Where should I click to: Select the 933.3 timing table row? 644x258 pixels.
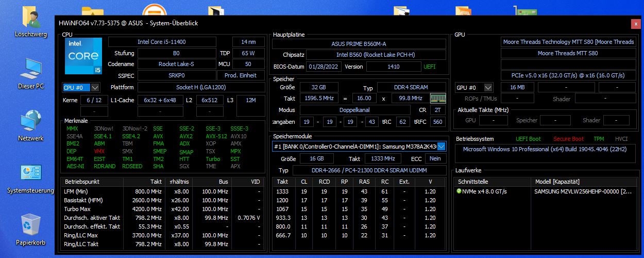tap(360, 218)
